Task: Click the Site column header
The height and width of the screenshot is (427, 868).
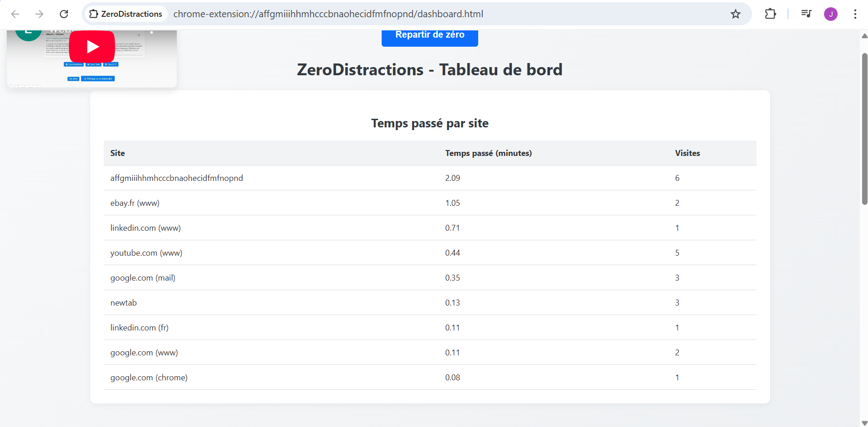Action: [x=117, y=153]
